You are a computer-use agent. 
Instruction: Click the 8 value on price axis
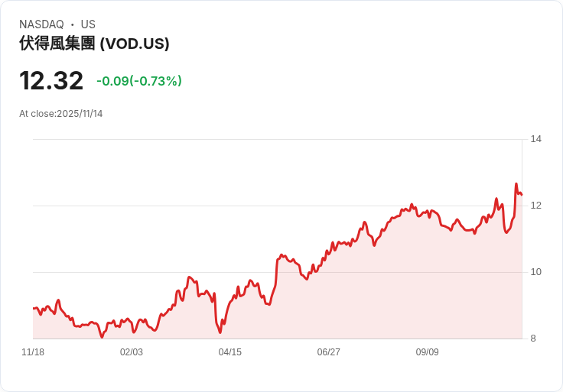click(533, 339)
